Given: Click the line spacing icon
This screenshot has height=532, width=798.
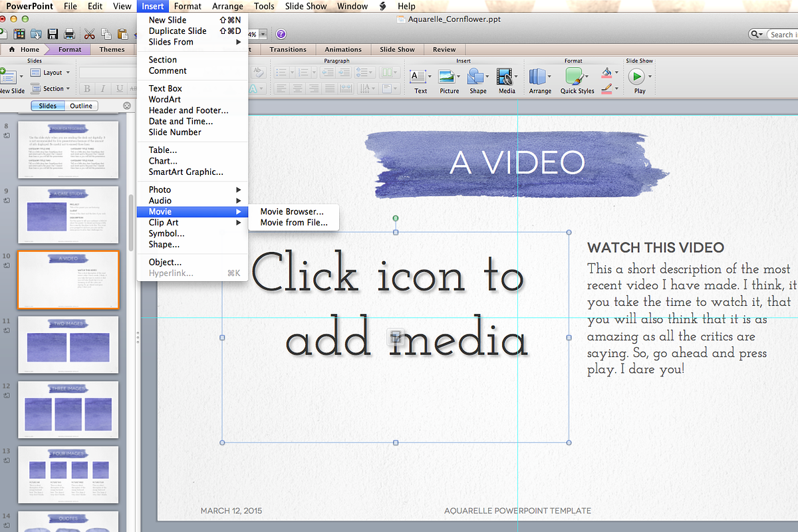Looking at the screenshot, I should (364, 72).
